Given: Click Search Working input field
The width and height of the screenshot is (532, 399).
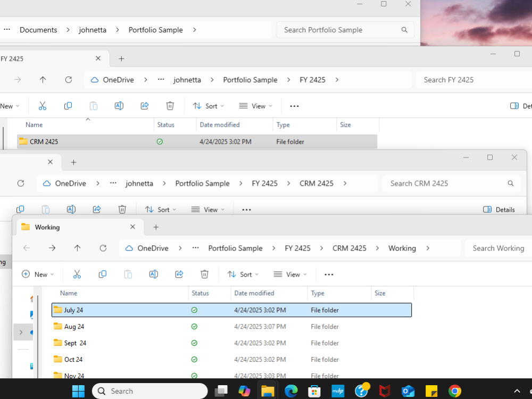Looking at the screenshot, I should tap(498, 248).
